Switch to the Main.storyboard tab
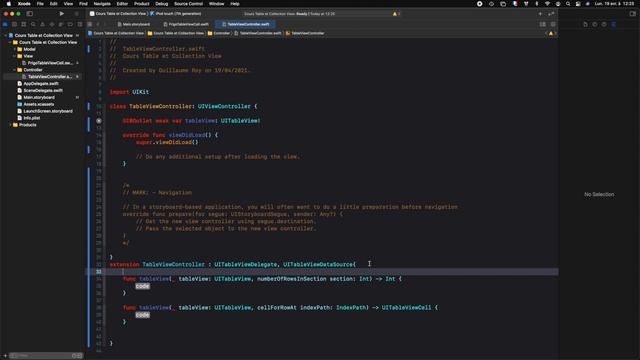 [133, 24]
